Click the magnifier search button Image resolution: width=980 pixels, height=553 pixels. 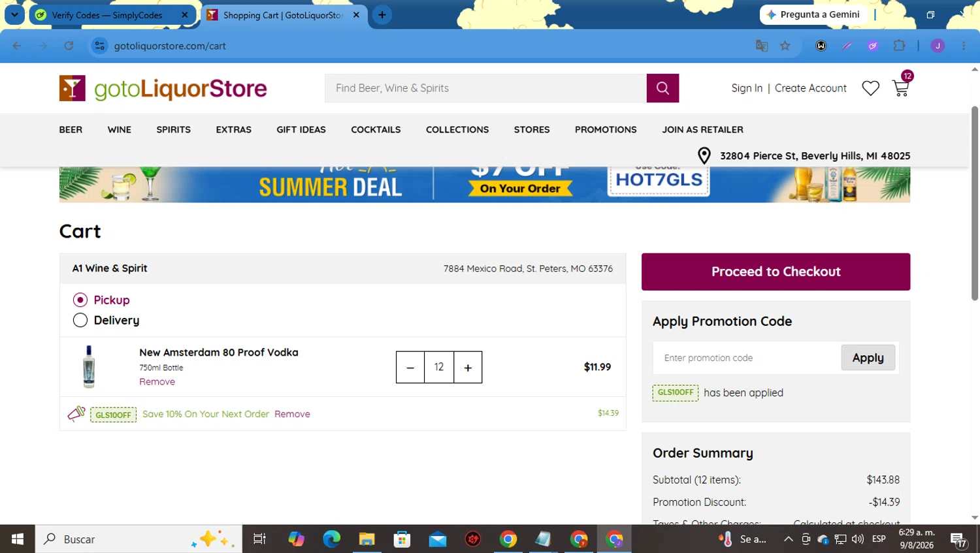point(662,88)
